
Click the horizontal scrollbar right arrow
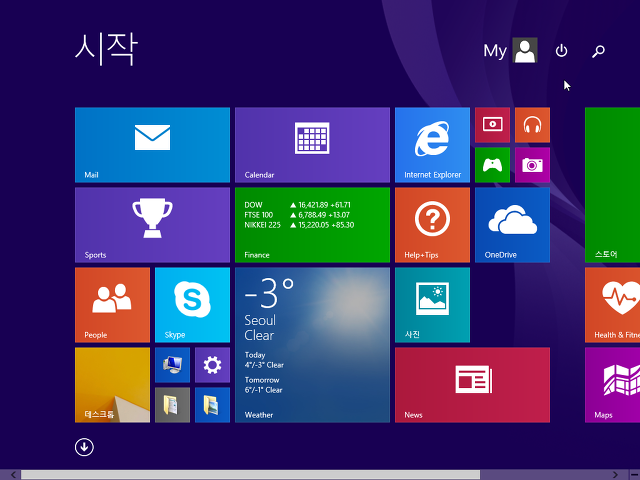(615, 475)
